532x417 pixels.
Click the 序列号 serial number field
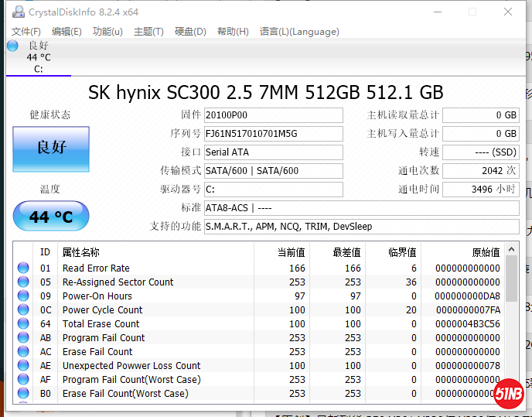coord(273,134)
